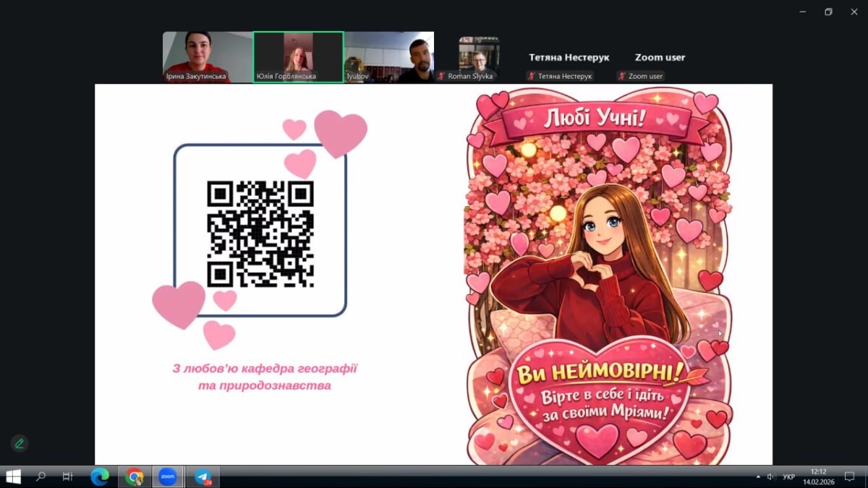Open Telegram from the taskbar
The image size is (868, 488).
(203, 476)
